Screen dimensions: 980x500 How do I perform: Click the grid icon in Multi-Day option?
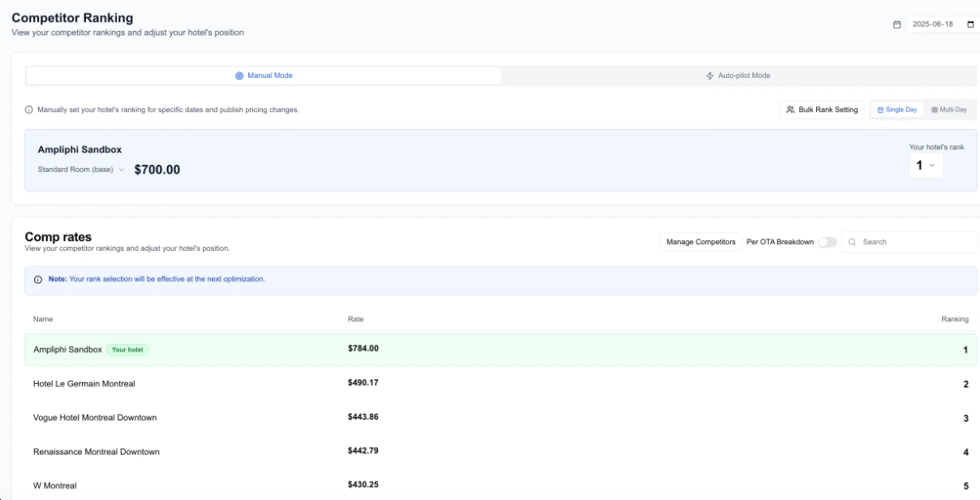[x=935, y=110]
